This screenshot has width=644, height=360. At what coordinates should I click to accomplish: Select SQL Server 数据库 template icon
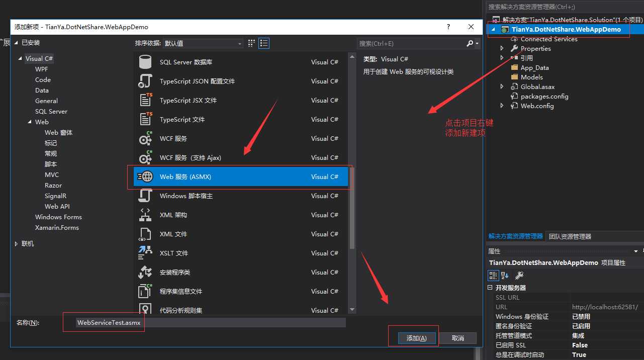(x=145, y=62)
